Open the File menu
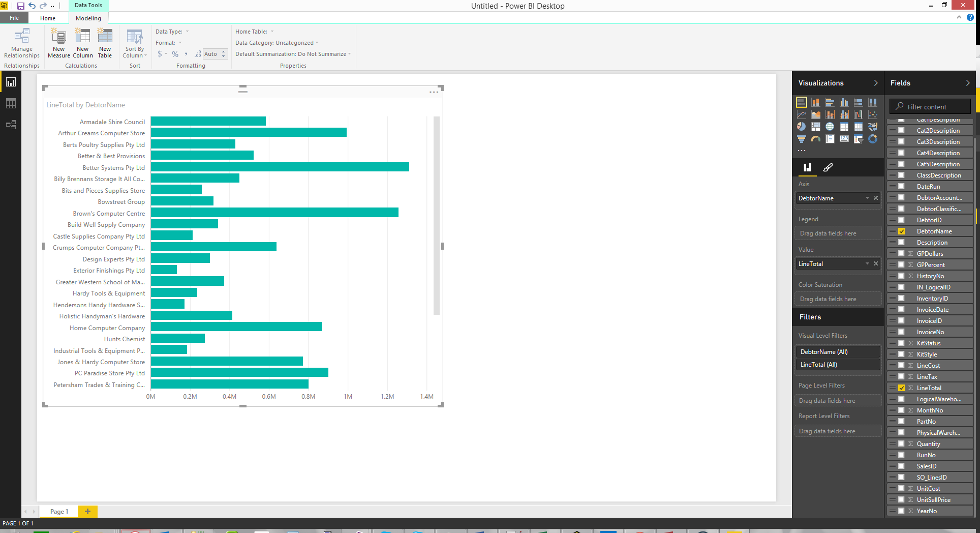Viewport: 980px width, 533px height. 14,18
